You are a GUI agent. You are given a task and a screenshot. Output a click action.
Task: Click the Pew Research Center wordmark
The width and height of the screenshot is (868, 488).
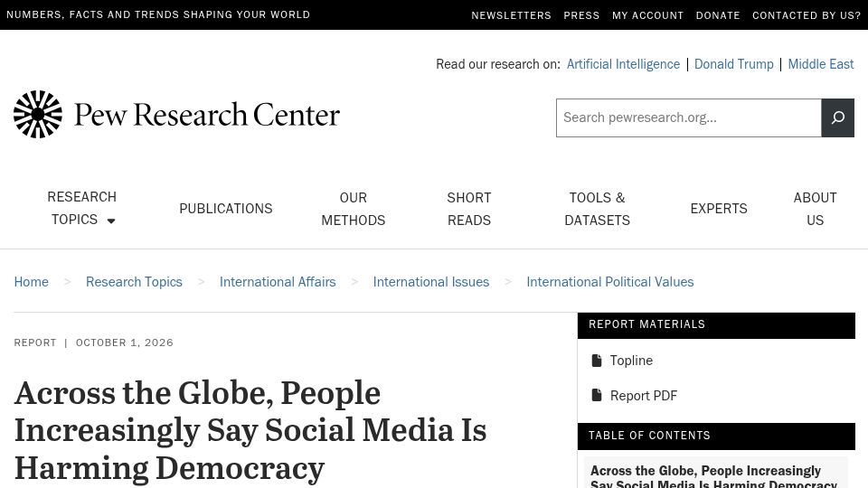point(206,115)
